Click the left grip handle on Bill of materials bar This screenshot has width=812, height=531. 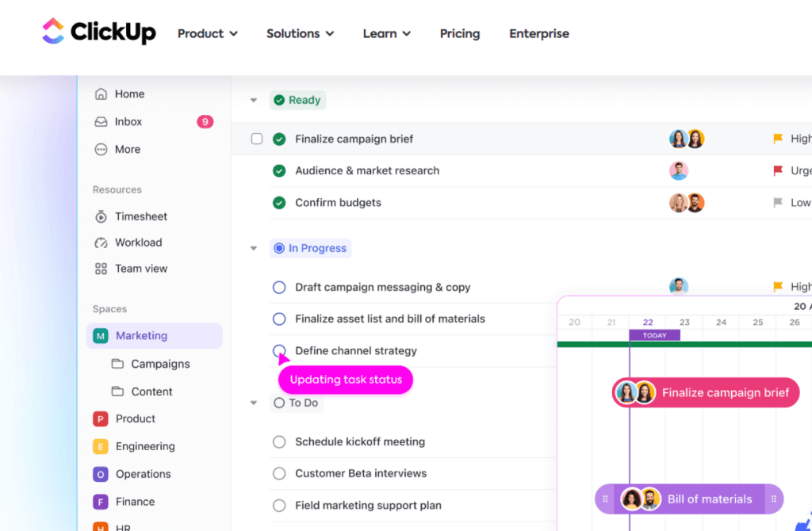pyautogui.click(x=605, y=499)
